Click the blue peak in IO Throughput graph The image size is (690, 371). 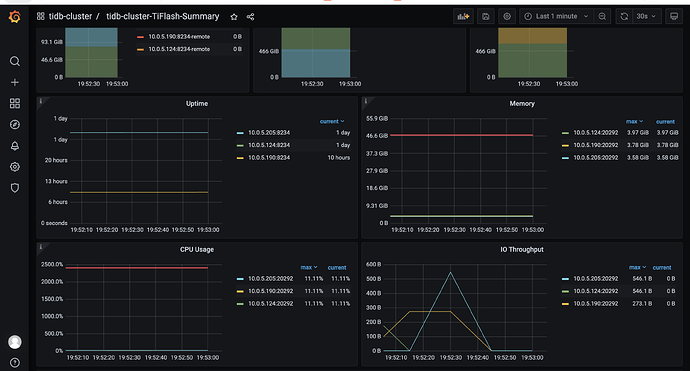[450, 273]
